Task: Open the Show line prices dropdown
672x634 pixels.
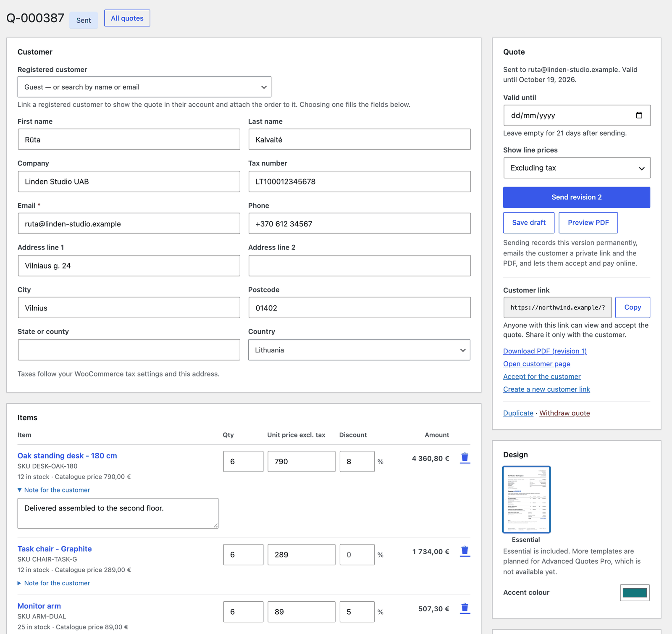Action: coord(577,168)
